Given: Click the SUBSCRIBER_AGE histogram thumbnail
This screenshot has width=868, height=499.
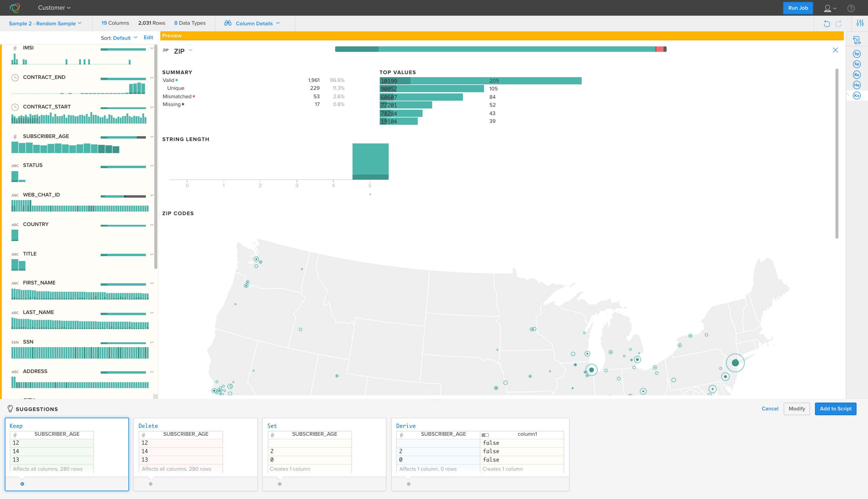Looking at the screenshot, I should (65, 148).
